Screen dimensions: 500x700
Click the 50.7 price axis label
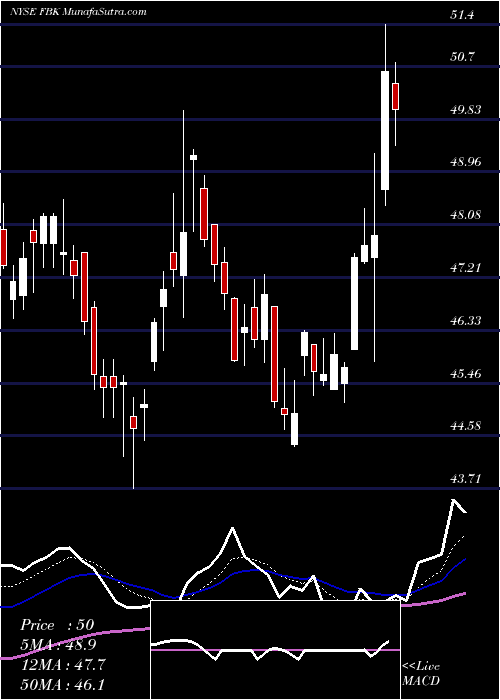click(x=462, y=57)
